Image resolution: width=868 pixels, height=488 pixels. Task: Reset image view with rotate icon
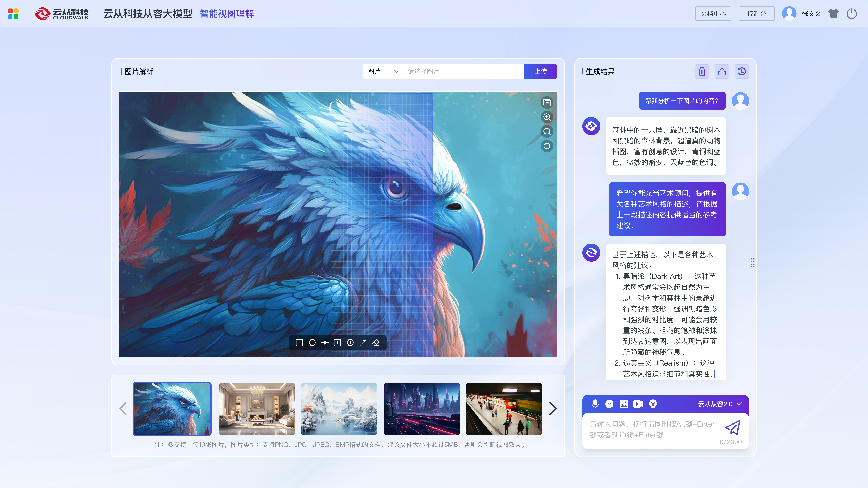pos(547,146)
